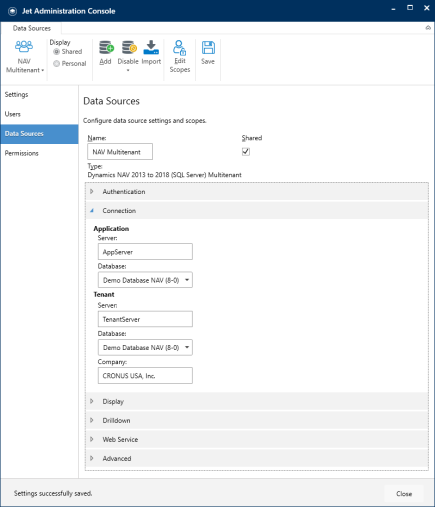The width and height of the screenshot is (435, 507).
Task: Select the Shared display radio button
Action: click(x=56, y=52)
